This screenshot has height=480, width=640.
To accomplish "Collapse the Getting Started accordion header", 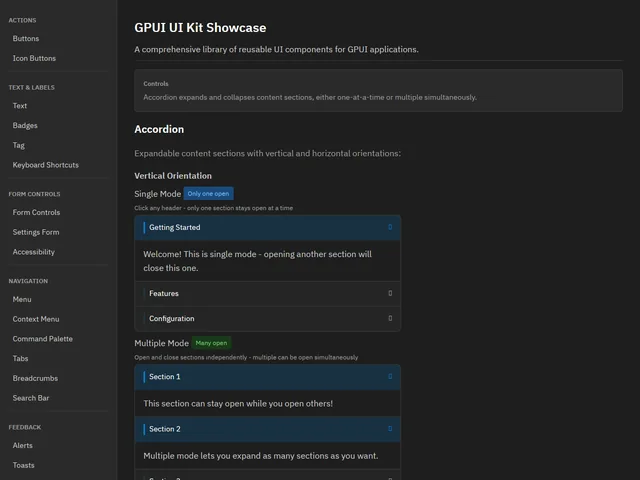I will pos(267,227).
